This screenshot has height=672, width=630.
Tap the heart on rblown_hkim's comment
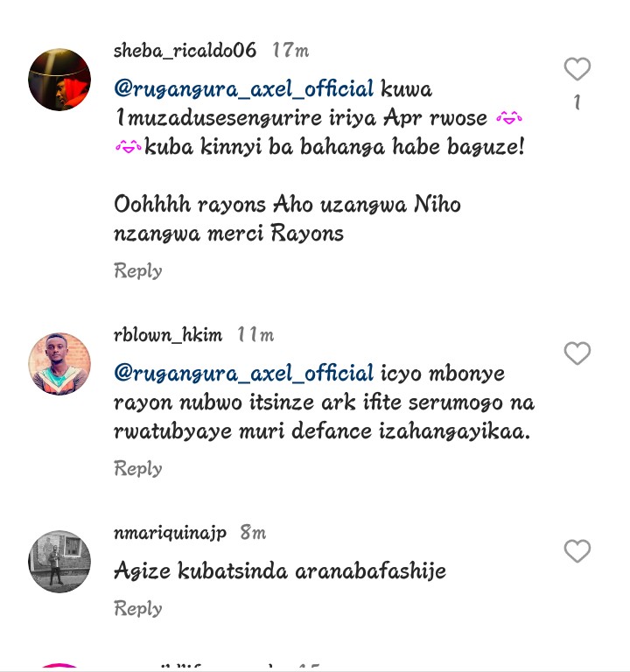point(577,353)
